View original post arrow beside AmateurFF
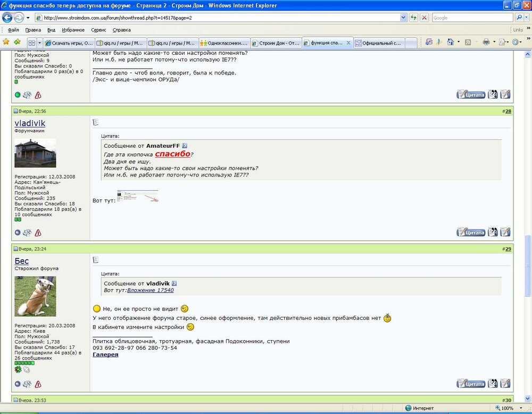Viewport: 532px width, 414px height. [x=185, y=146]
